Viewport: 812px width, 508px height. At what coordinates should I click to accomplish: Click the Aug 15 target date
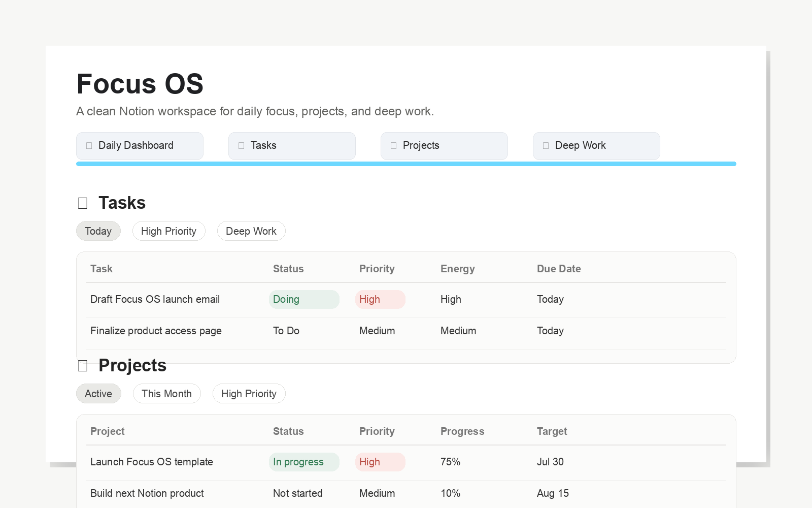pos(553,493)
